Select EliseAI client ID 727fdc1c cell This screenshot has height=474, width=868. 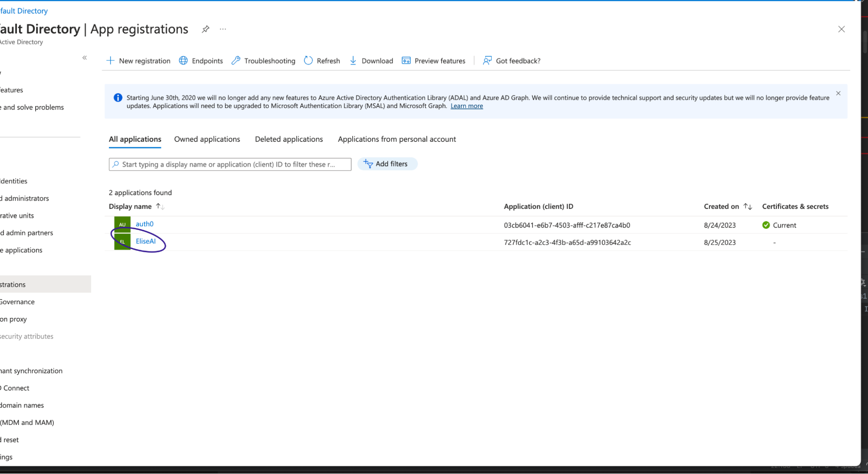coord(567,243)
